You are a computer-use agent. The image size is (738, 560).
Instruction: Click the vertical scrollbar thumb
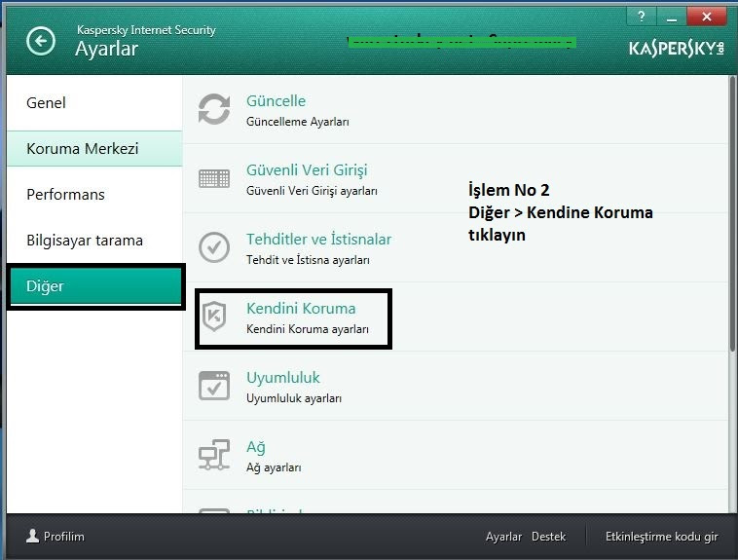732,213
